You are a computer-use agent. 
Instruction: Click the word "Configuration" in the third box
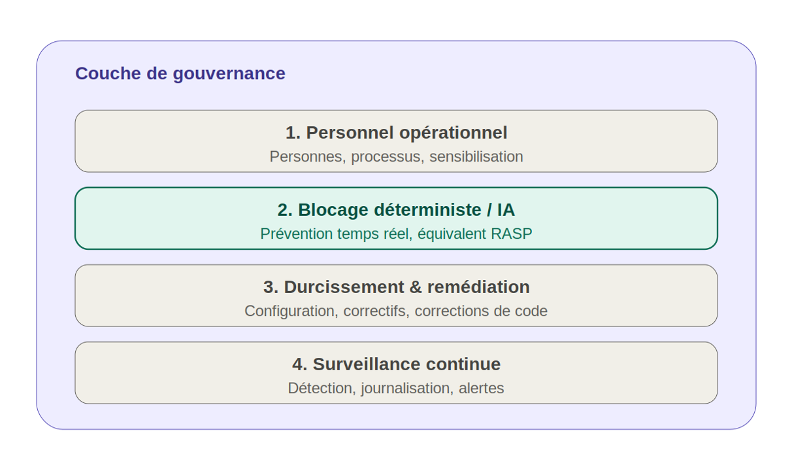(290, 311)
